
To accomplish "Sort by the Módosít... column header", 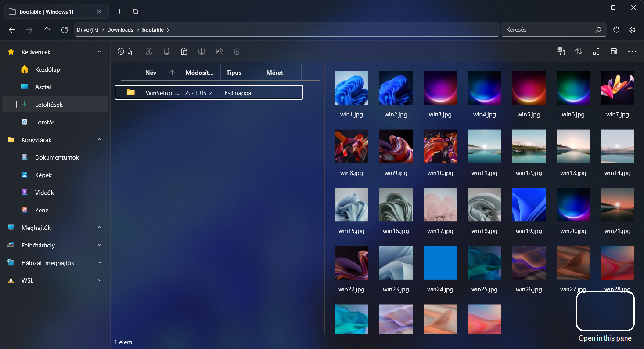I will [201, 73].
